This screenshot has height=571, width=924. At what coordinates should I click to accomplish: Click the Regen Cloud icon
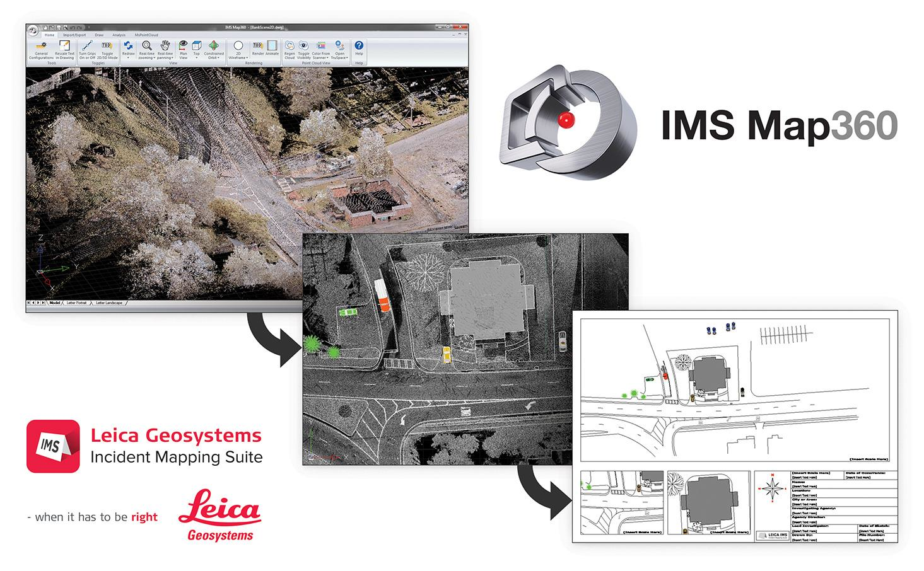290,45
